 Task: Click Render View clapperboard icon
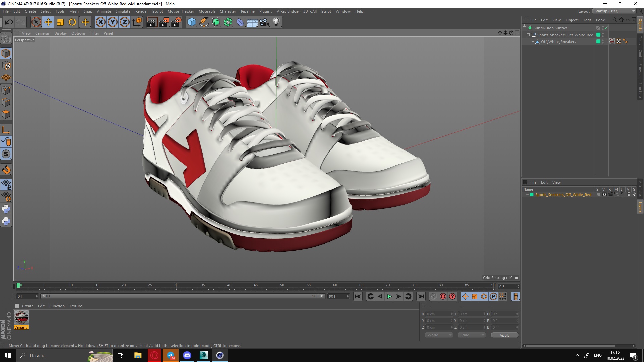coord(152,22)
